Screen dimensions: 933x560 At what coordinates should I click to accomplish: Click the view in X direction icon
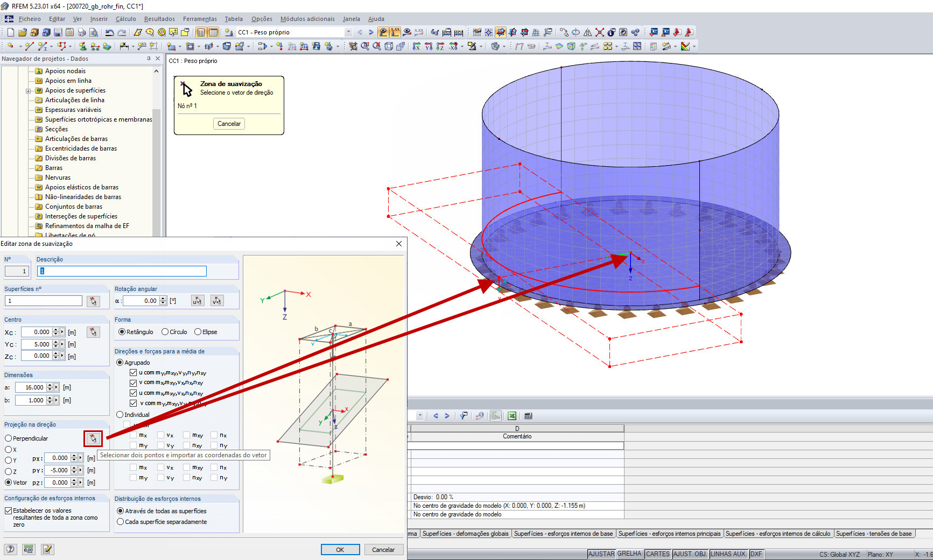(x=416, y=46)
